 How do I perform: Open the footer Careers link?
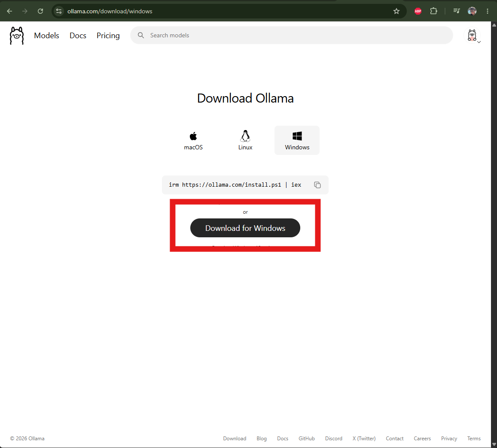[422, 439]
